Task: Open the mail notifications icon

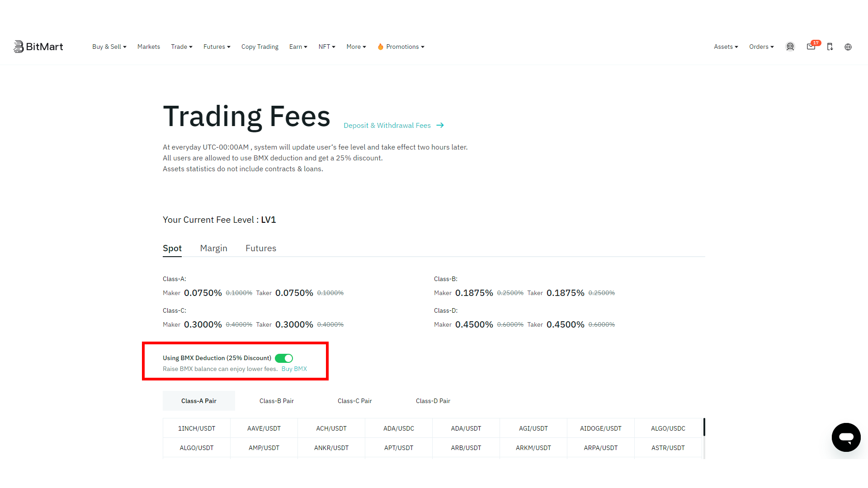Action: pyautogui.click(x=811, y=47)
